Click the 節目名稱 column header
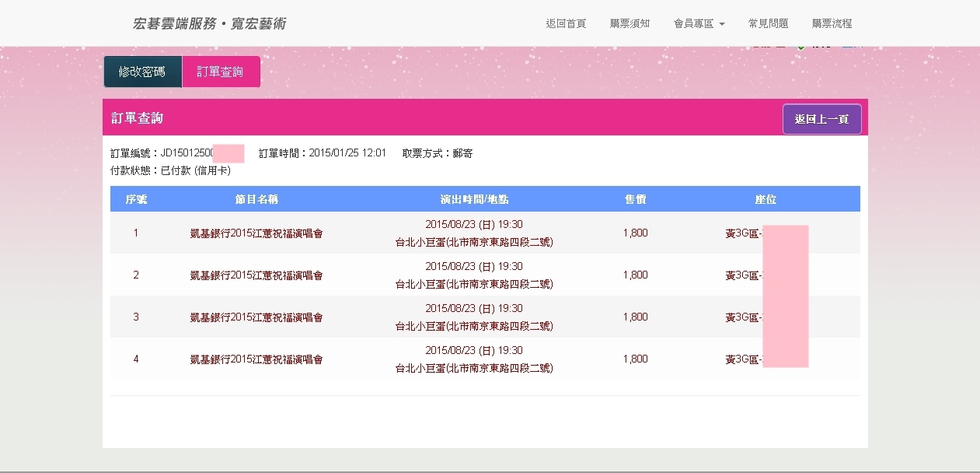This screenshot has height=473, width=980. pyautogui.click(x=256, y=199)
